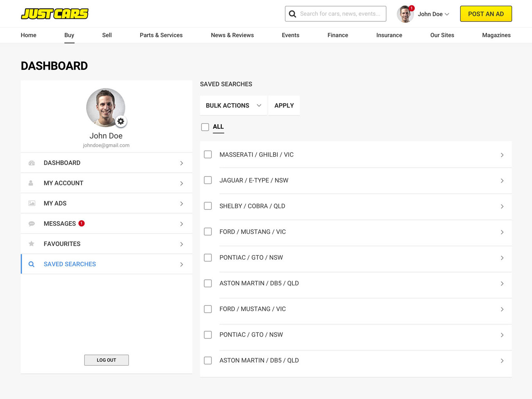This screenshot has height=399, width=532.
Task: Open Saved Searches in sidebar
Action: coord(106,264)
